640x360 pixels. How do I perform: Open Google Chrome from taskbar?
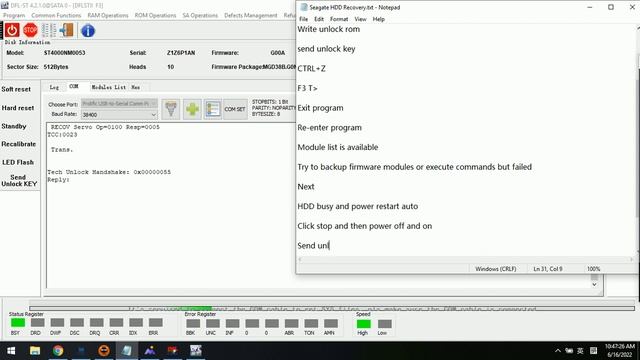pyautogui.click(x=58, y=351)
